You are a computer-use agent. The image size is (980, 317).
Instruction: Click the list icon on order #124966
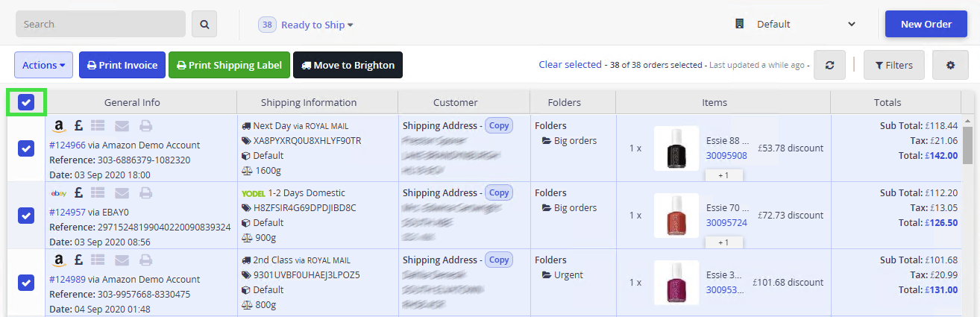click(99, 126)
